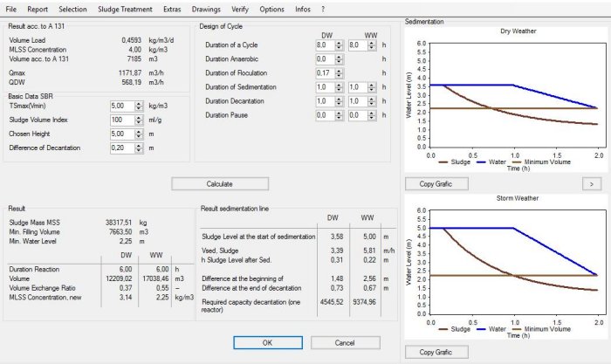Adjust the Chosen Height spinner arrows
This screenshot has width=611, height=364.
[x=138, y=134]
